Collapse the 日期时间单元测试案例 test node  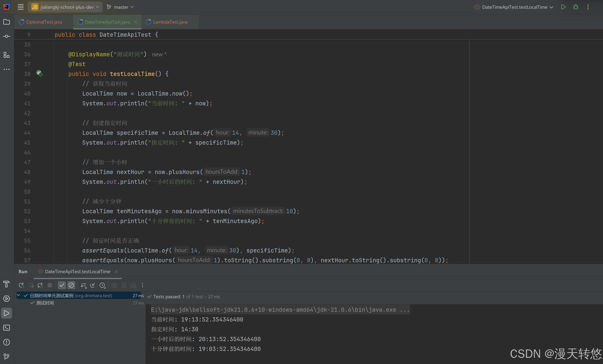pyautogui.click(x=18, y=295)
